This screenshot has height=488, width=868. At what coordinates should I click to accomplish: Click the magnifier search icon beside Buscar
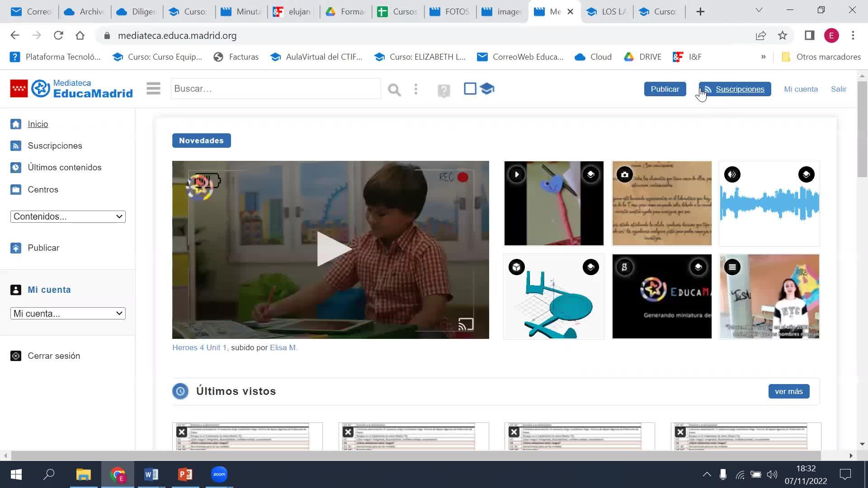point(394,89)
